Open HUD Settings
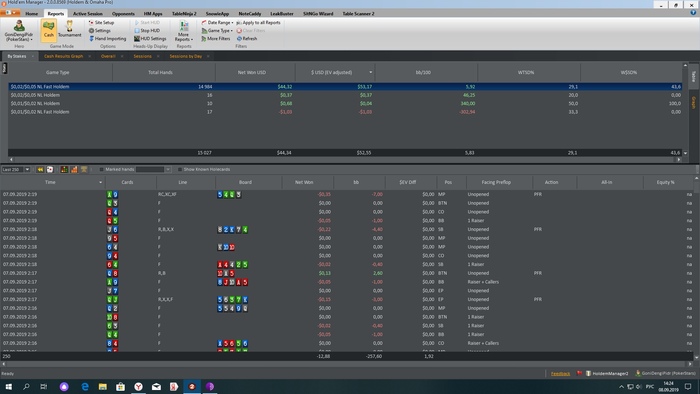Viewport: 700px width, 394px height. point(150,39)
